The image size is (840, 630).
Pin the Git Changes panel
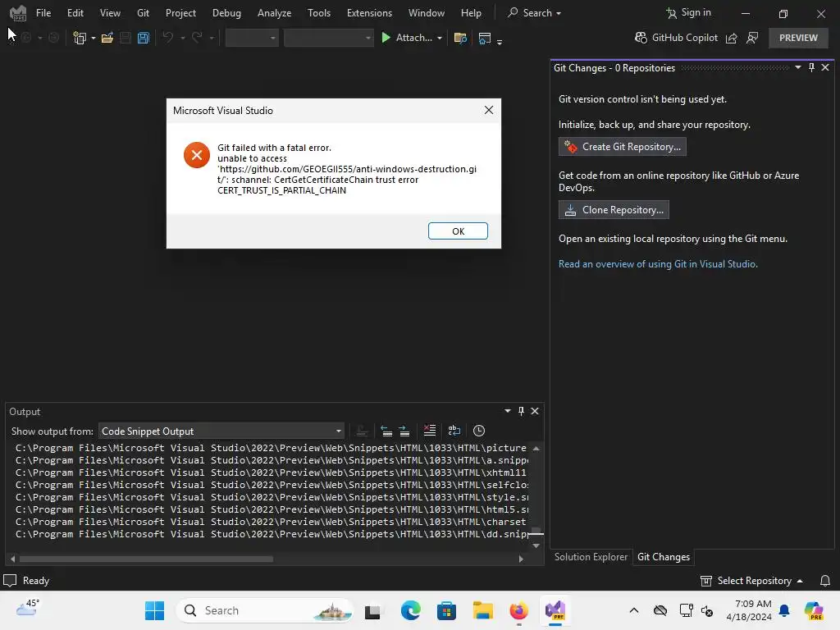click(x=811, y=67)
